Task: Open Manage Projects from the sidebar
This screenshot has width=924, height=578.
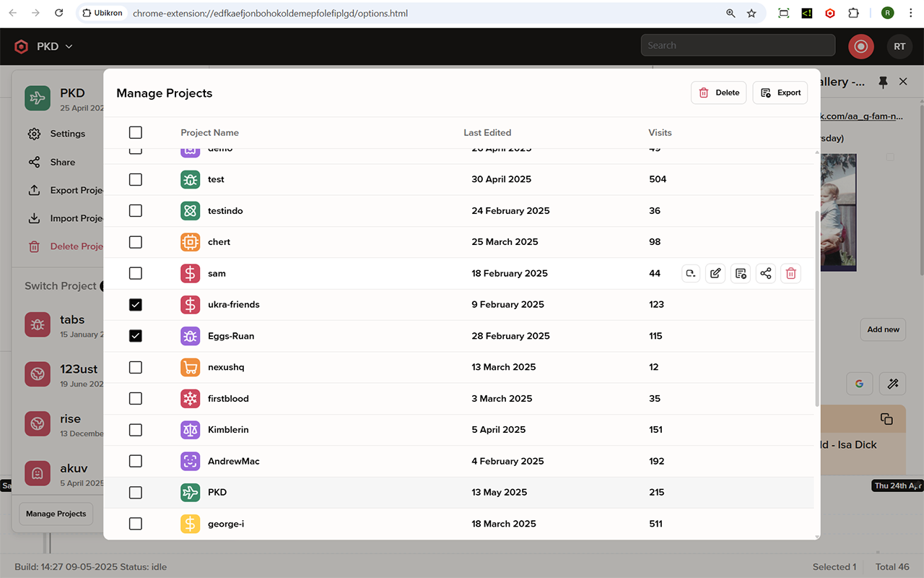Action: (x=56, y=514)
